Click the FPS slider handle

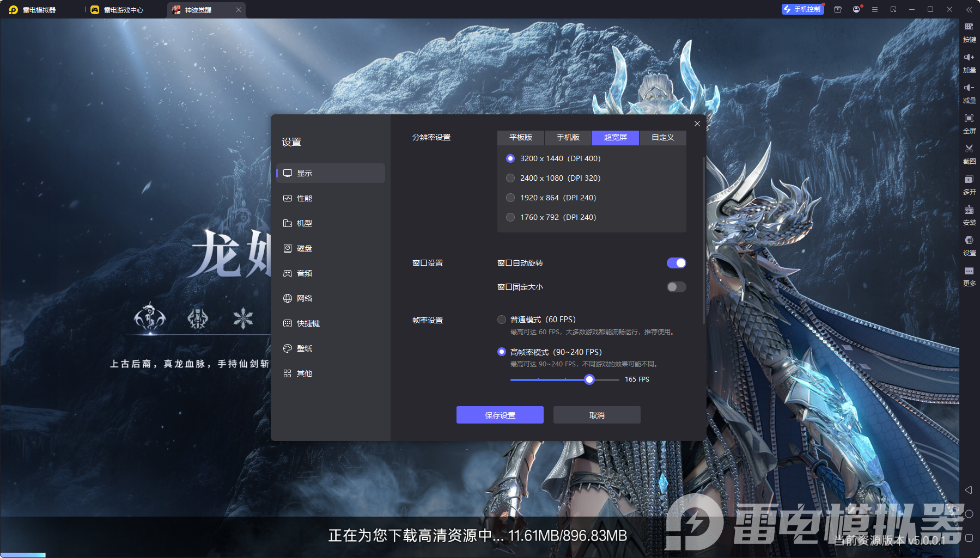point(589,379)
